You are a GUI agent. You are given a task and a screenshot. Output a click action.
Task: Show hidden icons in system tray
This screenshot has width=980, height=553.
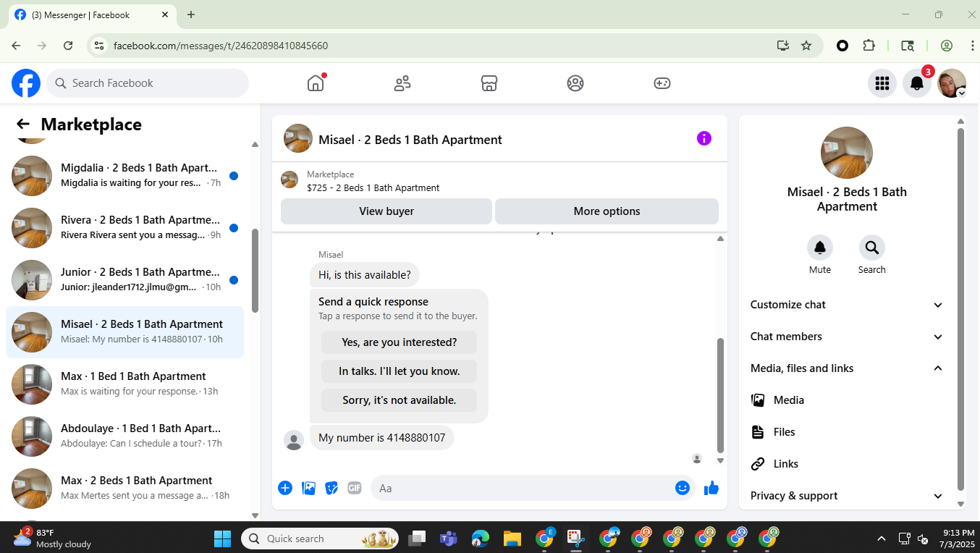coord(882,539)
